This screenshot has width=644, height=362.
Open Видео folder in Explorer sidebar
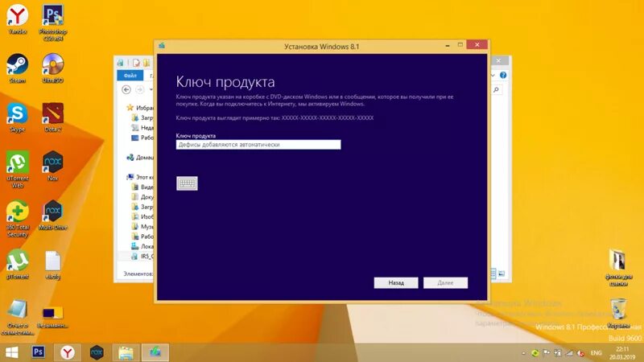tap(142, 187)
